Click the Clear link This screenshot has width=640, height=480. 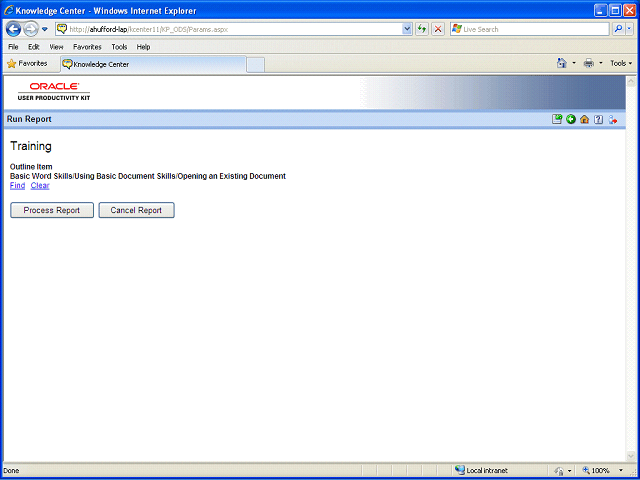click(40, 186)
